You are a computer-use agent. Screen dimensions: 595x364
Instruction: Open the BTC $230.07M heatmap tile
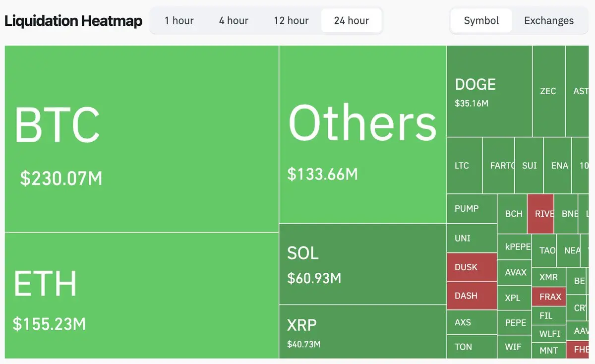coord(142,139)
